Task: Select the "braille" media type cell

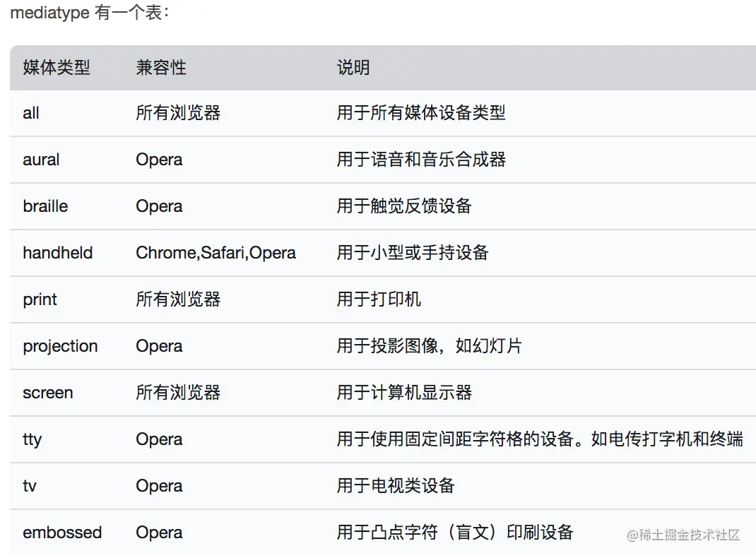Action: click(x=45, y=206)
